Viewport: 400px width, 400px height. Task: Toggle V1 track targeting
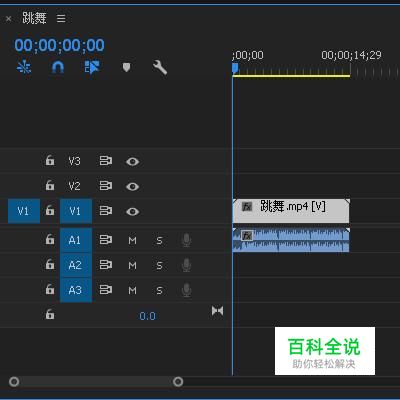click(x=76, y=211)
